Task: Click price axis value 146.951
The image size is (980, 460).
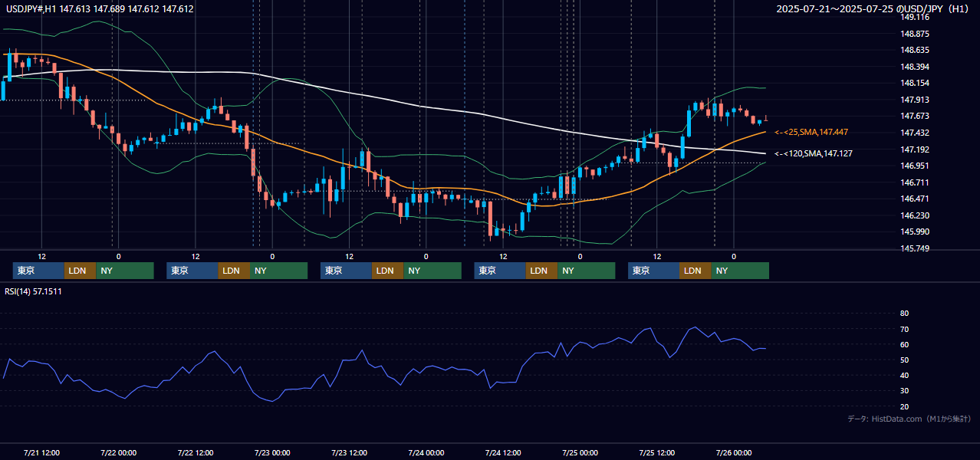Action: pos(916,166)
